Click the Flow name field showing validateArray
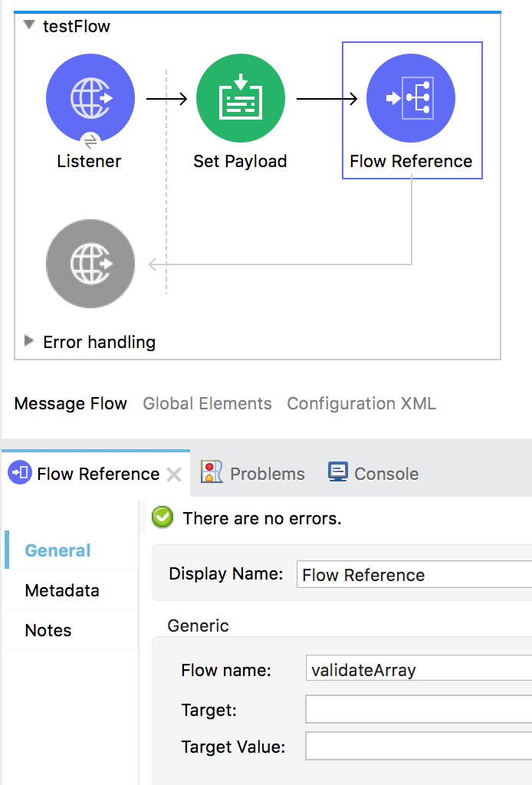This screenshot has width=532, height=785. (x=419, y=668)
